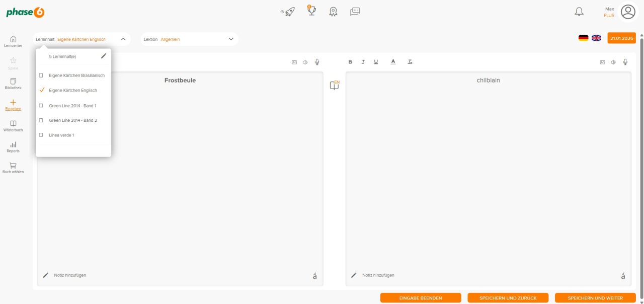Click the Speichern und Weiter button
This screenshot has width=644, height=304.
595,298
